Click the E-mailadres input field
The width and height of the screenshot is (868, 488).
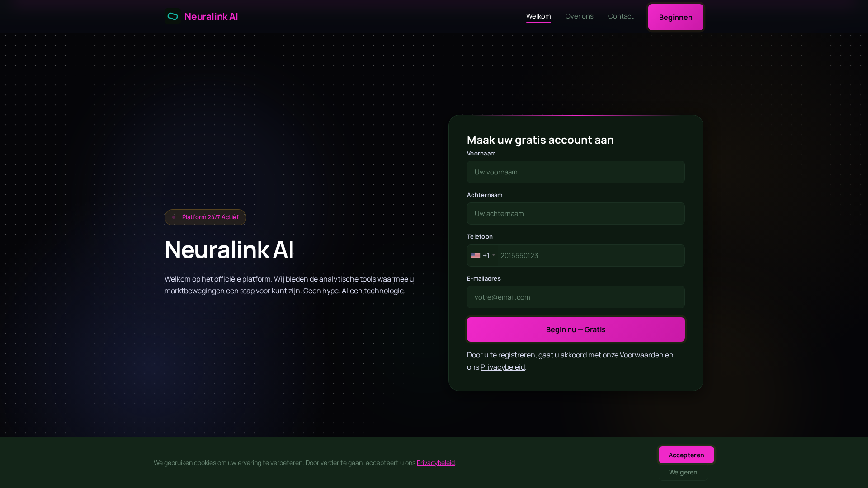[576, 297]
